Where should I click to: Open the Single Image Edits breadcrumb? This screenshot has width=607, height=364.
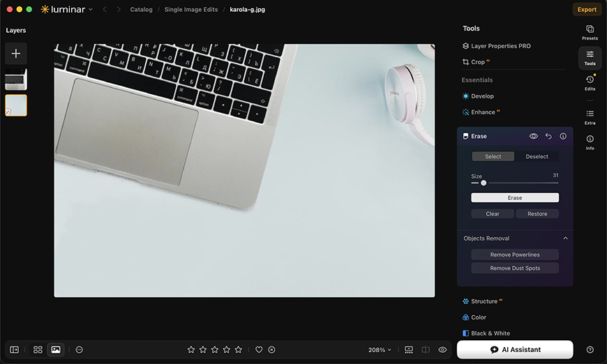tap(191, 9)
